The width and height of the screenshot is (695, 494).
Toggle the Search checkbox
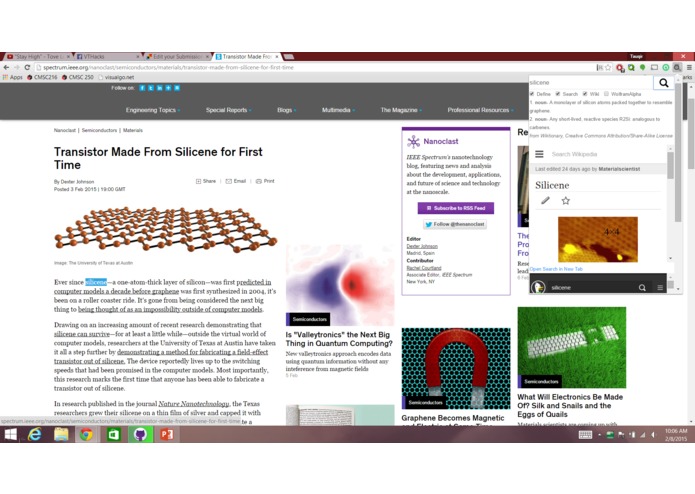(558, 94)
